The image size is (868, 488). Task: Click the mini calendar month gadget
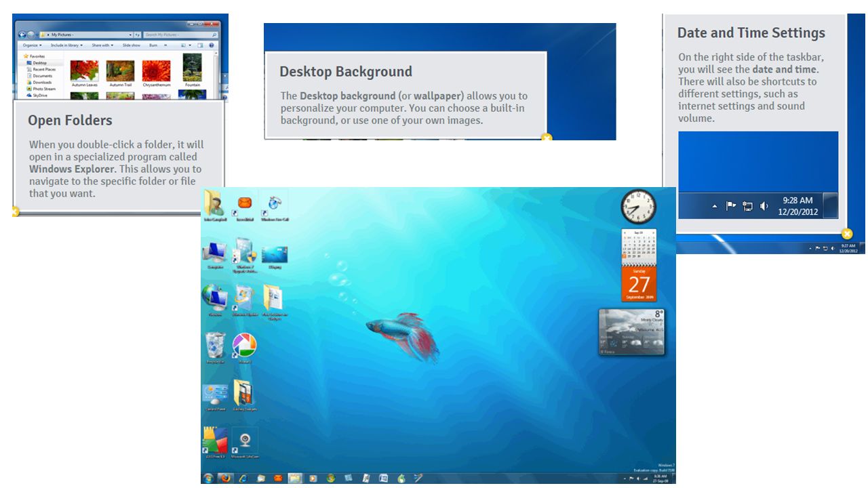click(x=639, y=247)
